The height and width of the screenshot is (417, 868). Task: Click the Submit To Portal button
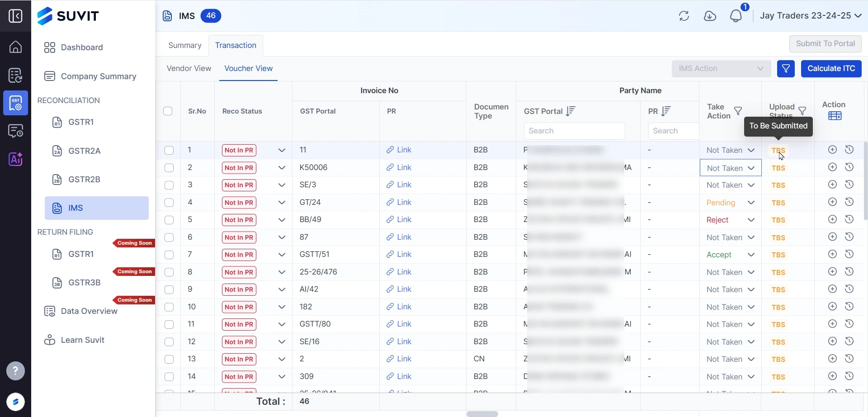pyautogui.click(x=826, y=44)
